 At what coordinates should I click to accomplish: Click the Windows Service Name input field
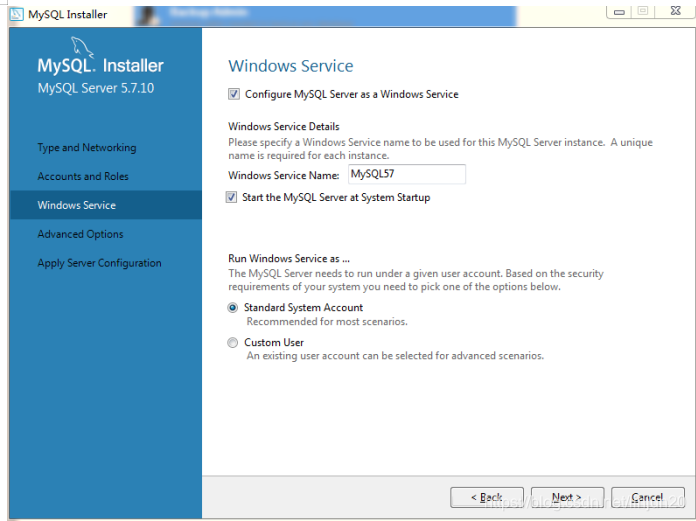tap(407, 174)
